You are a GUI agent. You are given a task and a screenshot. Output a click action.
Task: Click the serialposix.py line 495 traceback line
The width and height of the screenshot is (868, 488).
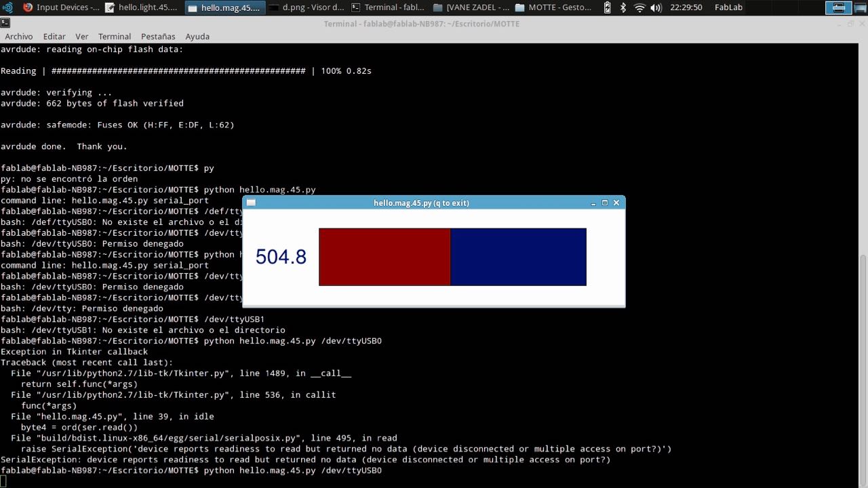(x=203, y=438)
